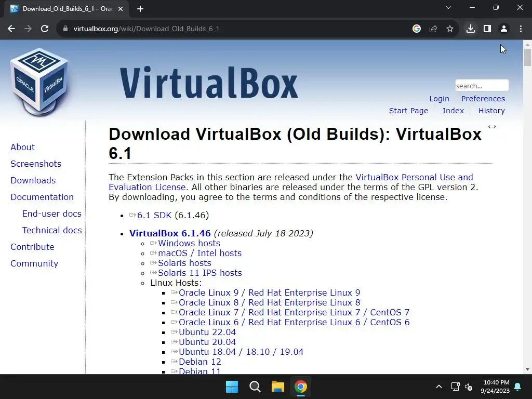Open File Explorer from taskbar

[277, 387]
